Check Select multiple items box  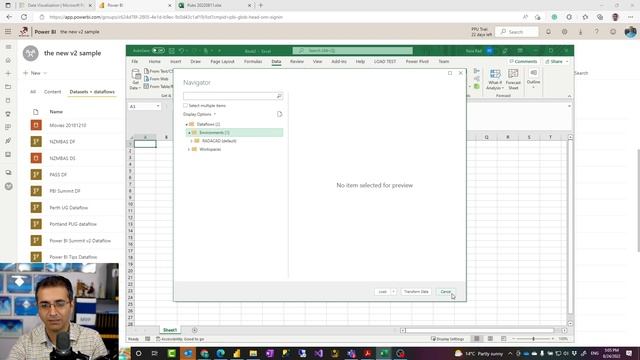tap(185, 105)
